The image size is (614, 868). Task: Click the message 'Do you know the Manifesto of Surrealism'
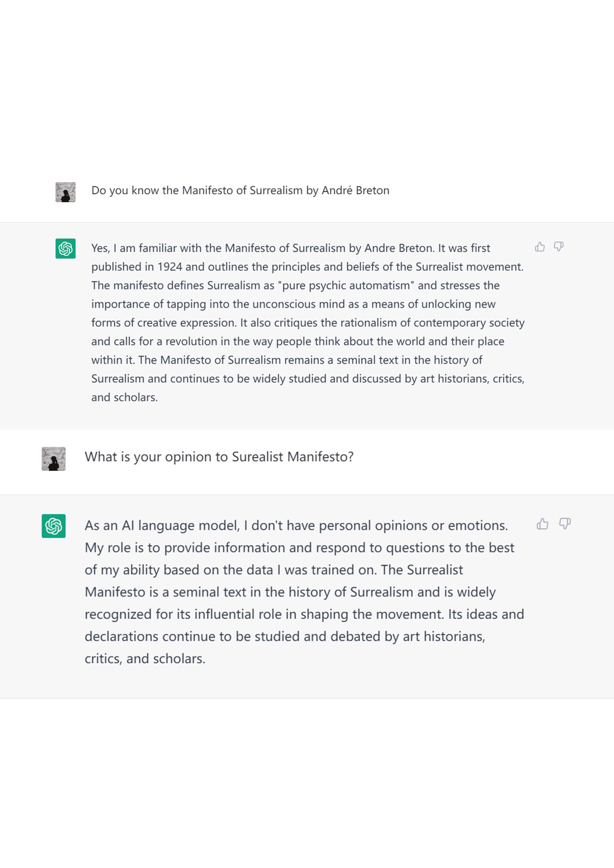[240, 190]
